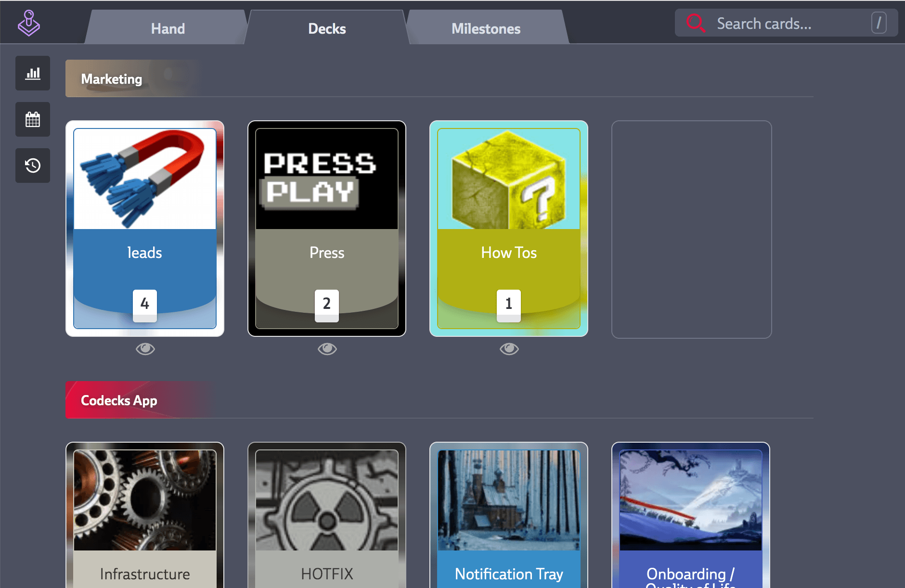This screenshot has width=905, height=588.
Task: Click the red search magnifier icon
Action: [x=696, y=23]
